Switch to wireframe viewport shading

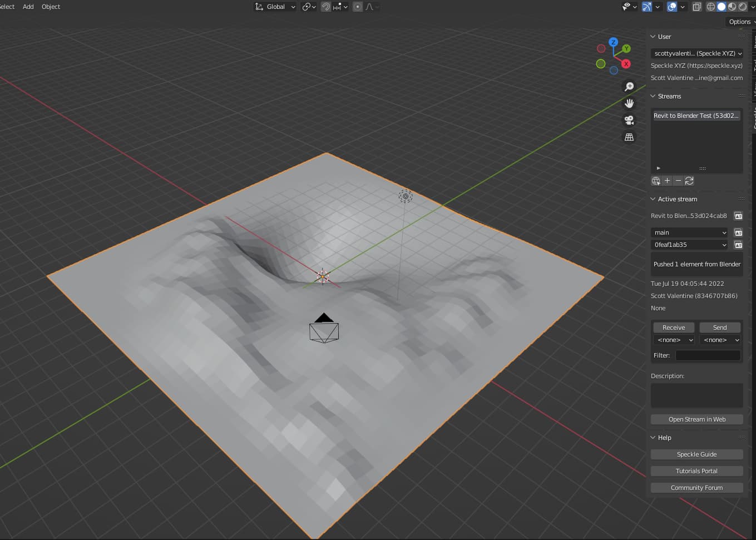[x=711, y=7]
